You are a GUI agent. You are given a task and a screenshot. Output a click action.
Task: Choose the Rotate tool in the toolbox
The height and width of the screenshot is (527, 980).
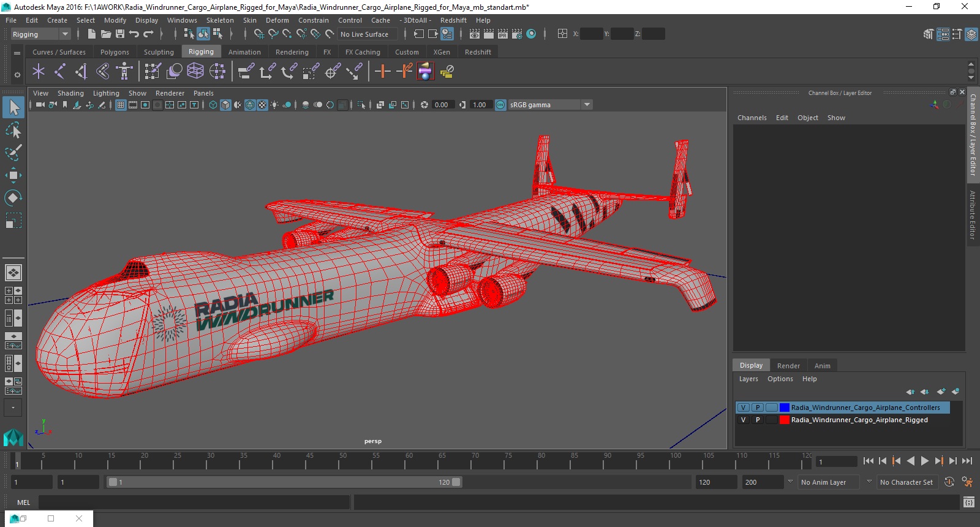(13, 197)
